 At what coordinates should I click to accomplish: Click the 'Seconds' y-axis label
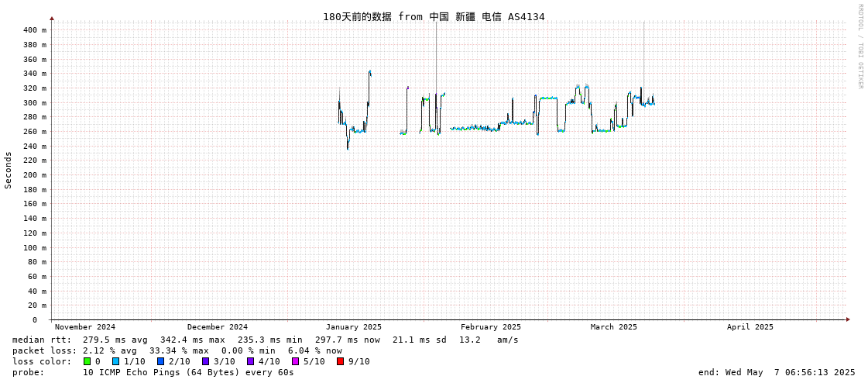click(x=9, y=170)
